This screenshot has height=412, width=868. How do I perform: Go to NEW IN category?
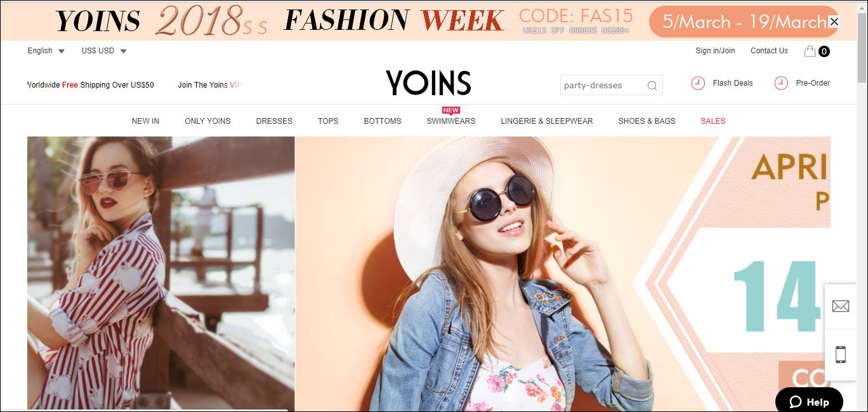(x=145, y=121)
